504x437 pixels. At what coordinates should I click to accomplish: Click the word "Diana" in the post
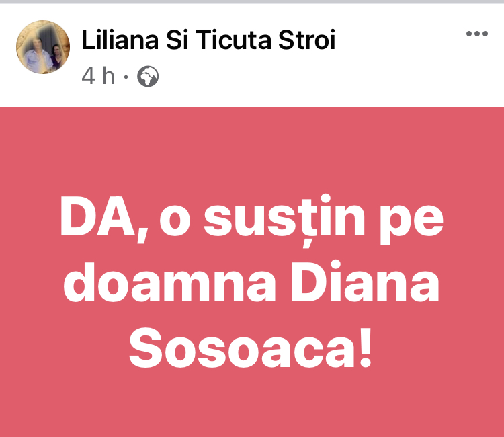(x=365, y=282)
